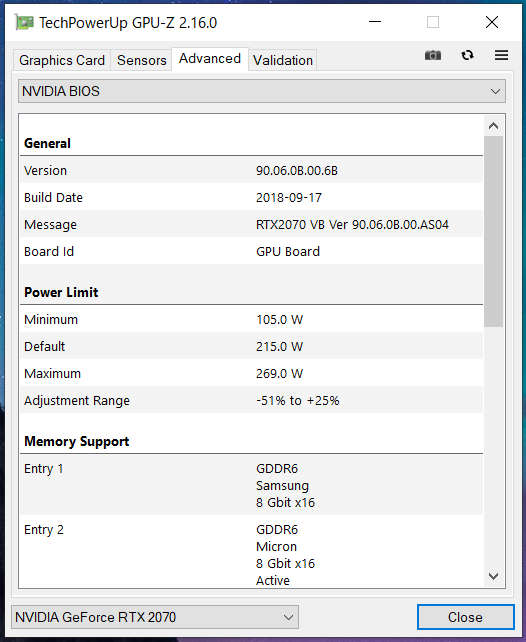Click the vertical scrollbar thumb

point(494,231)
